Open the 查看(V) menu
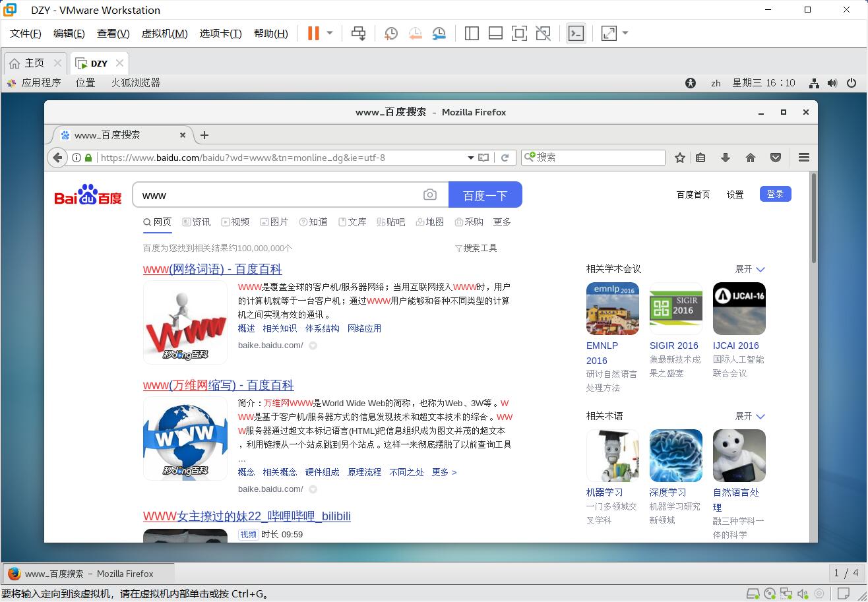 [x=113, y=34]
